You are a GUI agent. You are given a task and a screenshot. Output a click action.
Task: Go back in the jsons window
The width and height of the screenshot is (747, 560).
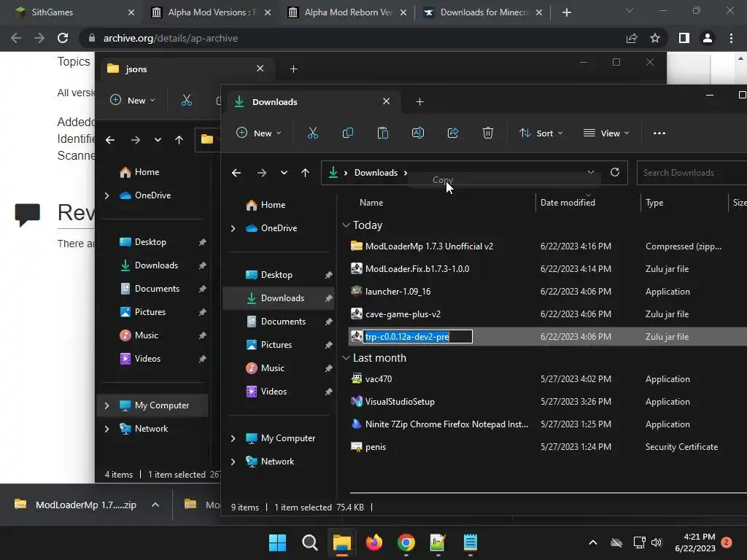point(110,140)
